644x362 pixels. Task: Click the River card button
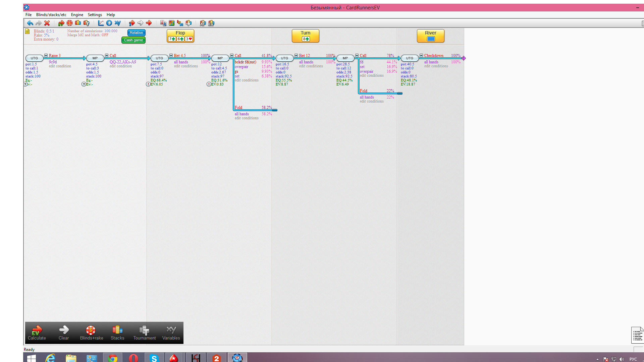(431, 36)
